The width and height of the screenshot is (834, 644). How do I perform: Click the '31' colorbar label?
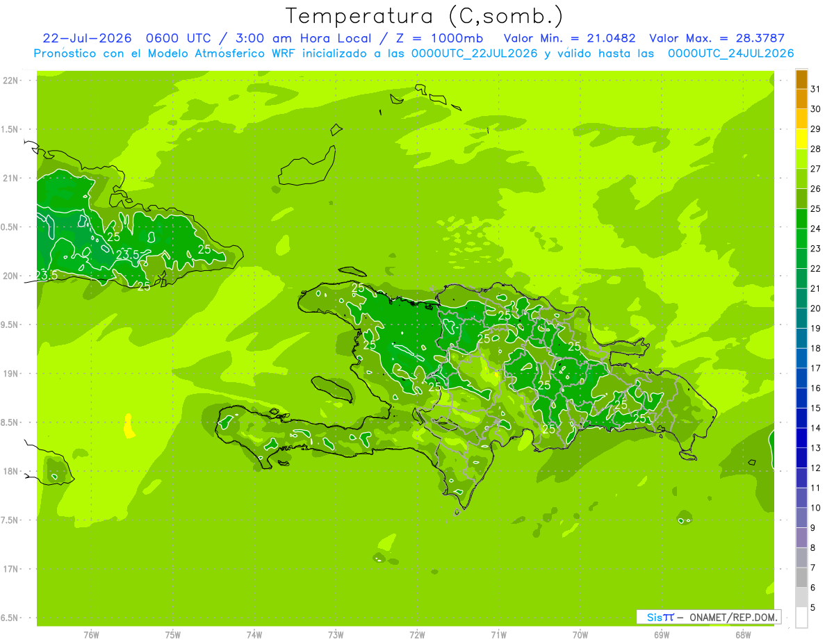coord(816,89)
